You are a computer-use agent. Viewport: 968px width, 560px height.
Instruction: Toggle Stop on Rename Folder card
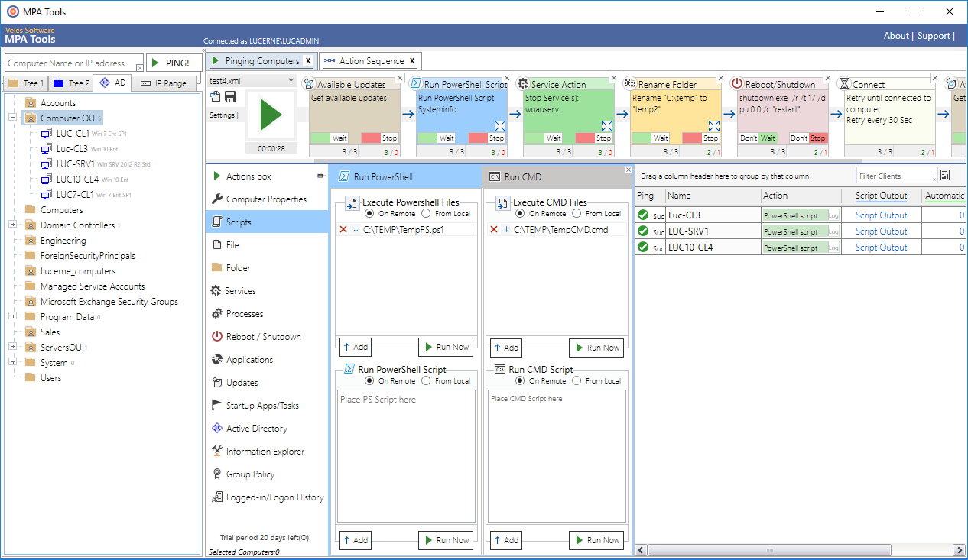[x=702, y=138]
